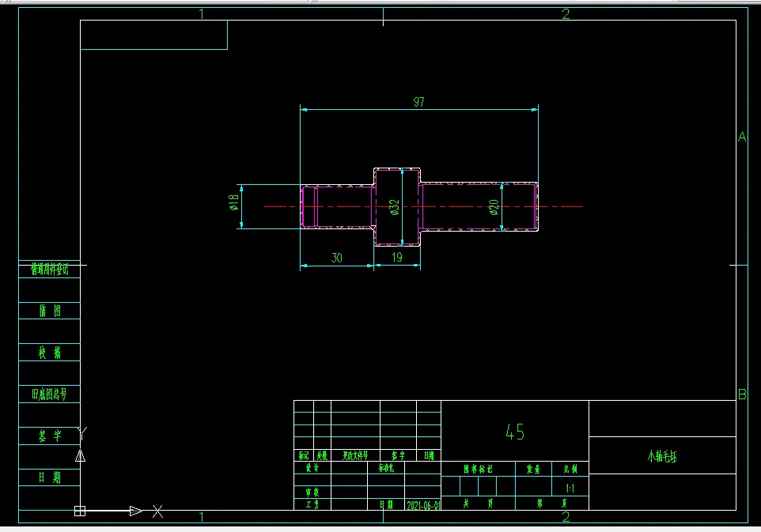The image size is (761, 532).
Task: Click the UCS origin square icon
Action: coord(80,511)
